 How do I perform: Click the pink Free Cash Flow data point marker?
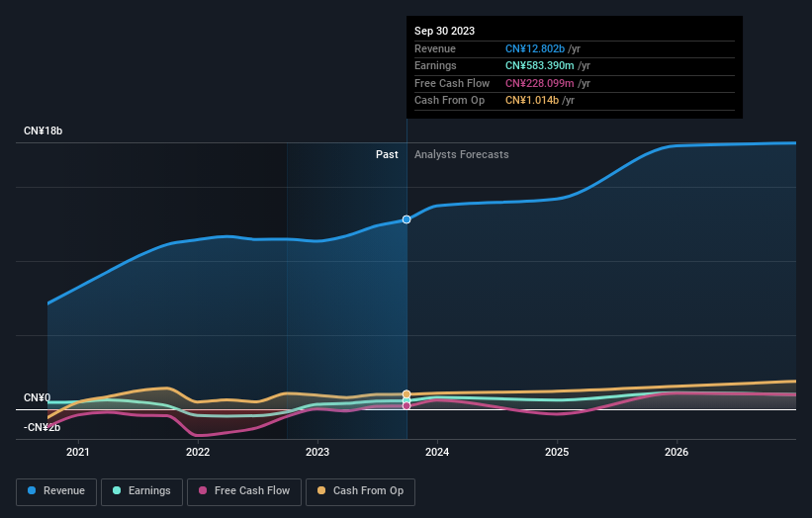[x=406, y=406]
